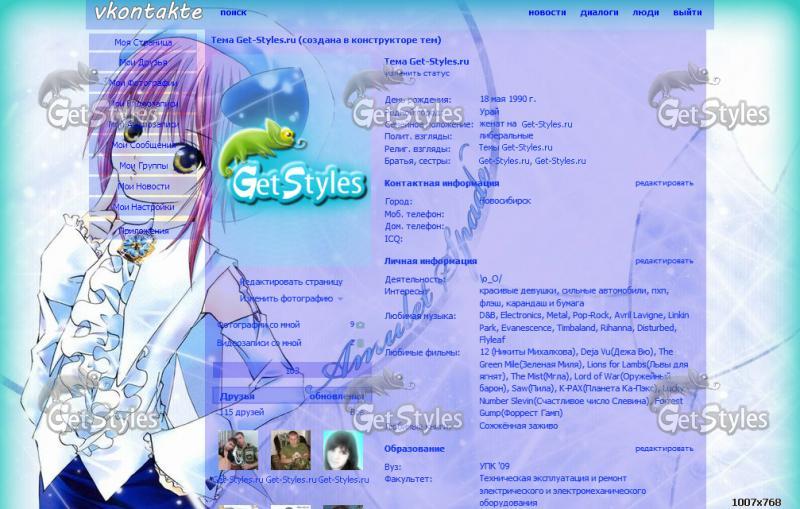Open Моя Страница in sidebar
Viewport: 800px width, 509px height.
click(143, 42)
